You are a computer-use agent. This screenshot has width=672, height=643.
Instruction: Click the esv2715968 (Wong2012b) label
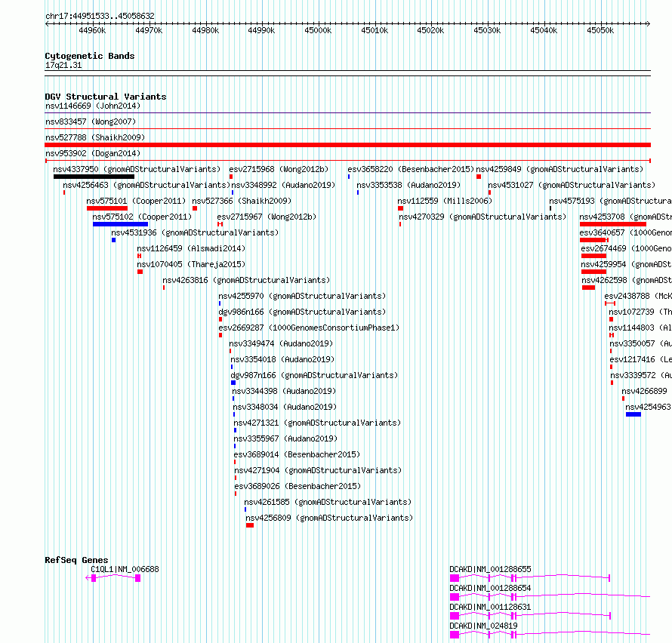tap(279, 169)
